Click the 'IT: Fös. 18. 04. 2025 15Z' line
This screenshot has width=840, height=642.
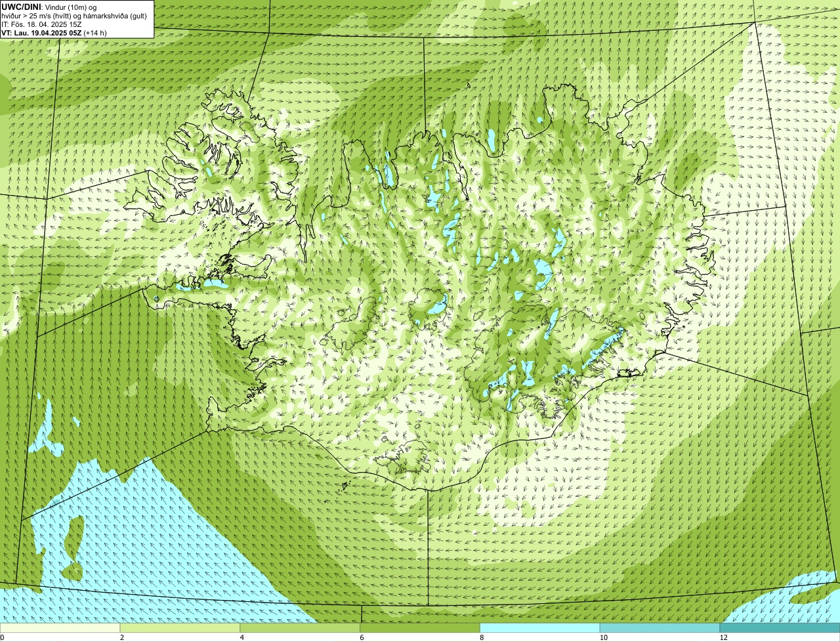[41, 24]
